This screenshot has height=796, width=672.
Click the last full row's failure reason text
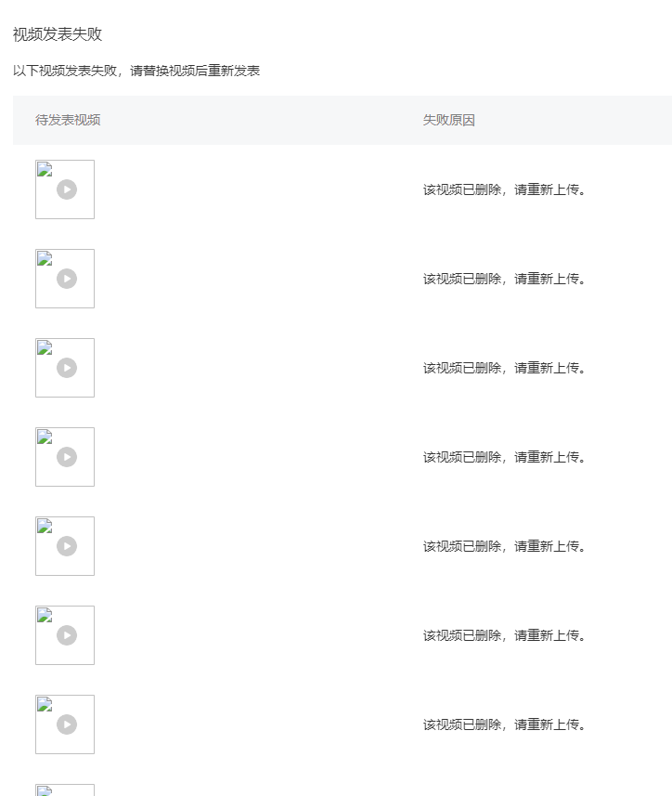click(x=504, y=724)
